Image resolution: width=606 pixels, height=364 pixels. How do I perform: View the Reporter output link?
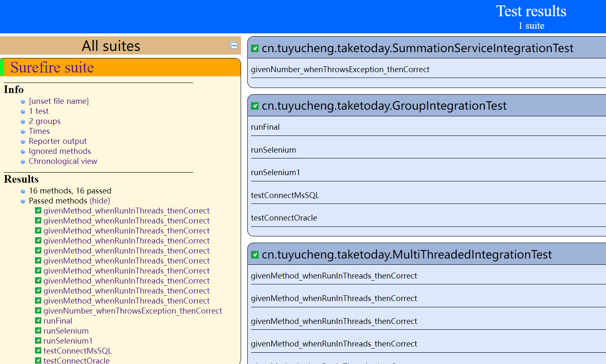[58, 141]
